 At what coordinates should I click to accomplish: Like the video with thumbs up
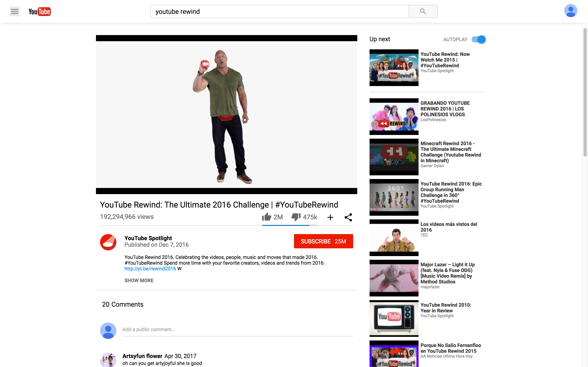click(x=267, y=217)
